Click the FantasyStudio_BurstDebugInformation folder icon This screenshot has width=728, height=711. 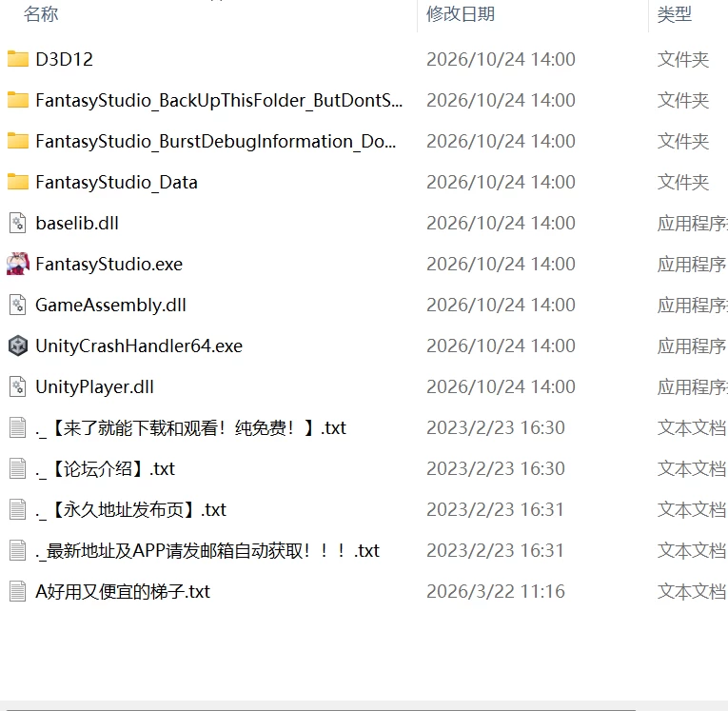pyautogui.click(x=18, y=141)
